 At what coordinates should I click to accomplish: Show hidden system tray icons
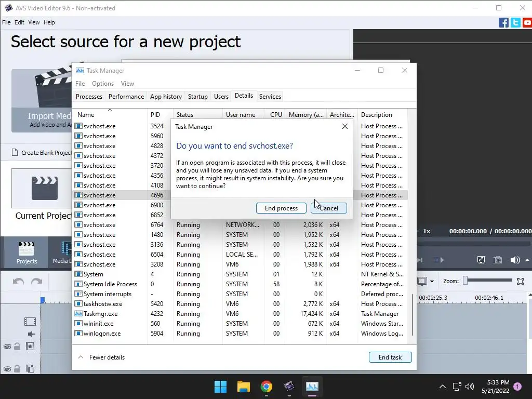tap(443, 387)
